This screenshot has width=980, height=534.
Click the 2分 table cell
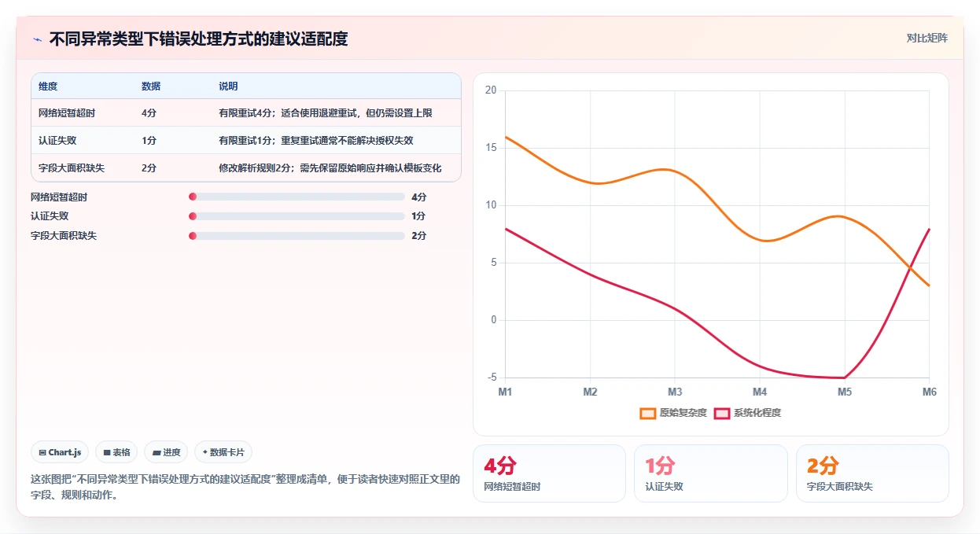[149, 168]
